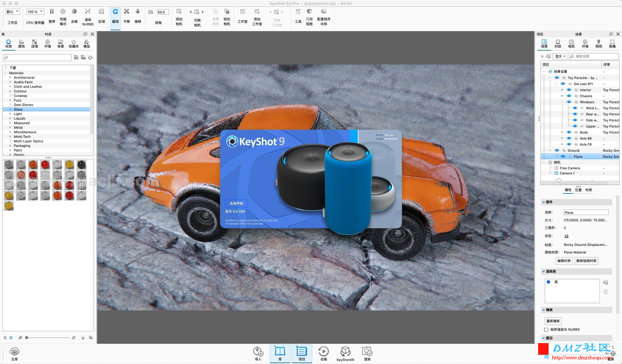
Task: Click the material library search field
Action: tap(37, 58)
